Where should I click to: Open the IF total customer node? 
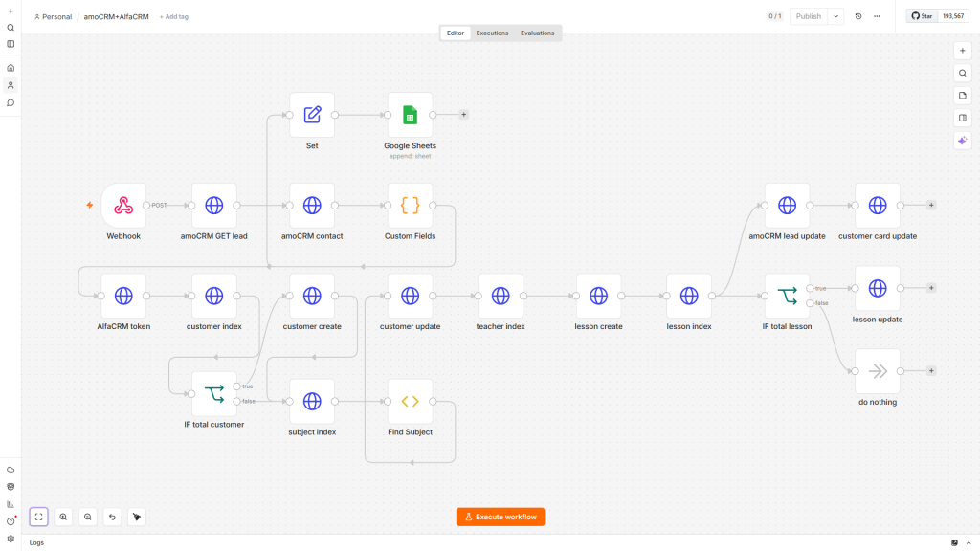(213, 393)
